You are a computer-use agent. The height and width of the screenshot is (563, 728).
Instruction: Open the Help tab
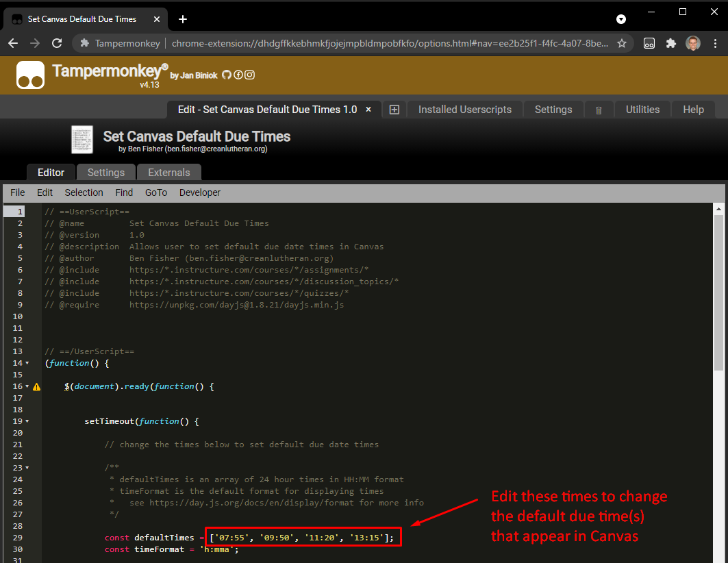(693, 110)
